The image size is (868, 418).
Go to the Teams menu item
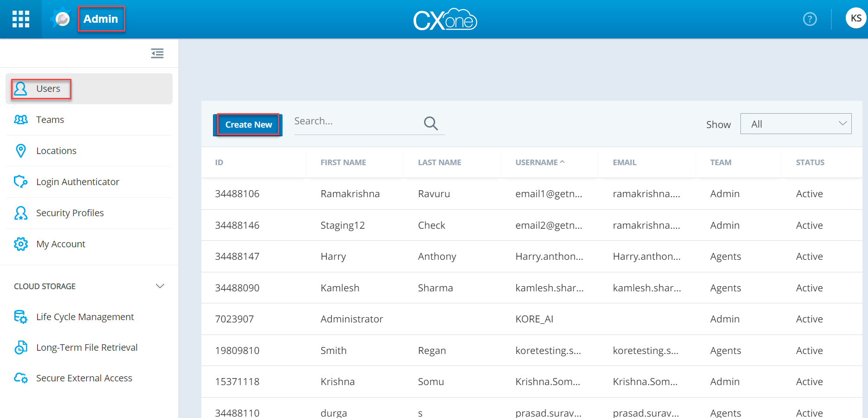(x=50, y=120)
